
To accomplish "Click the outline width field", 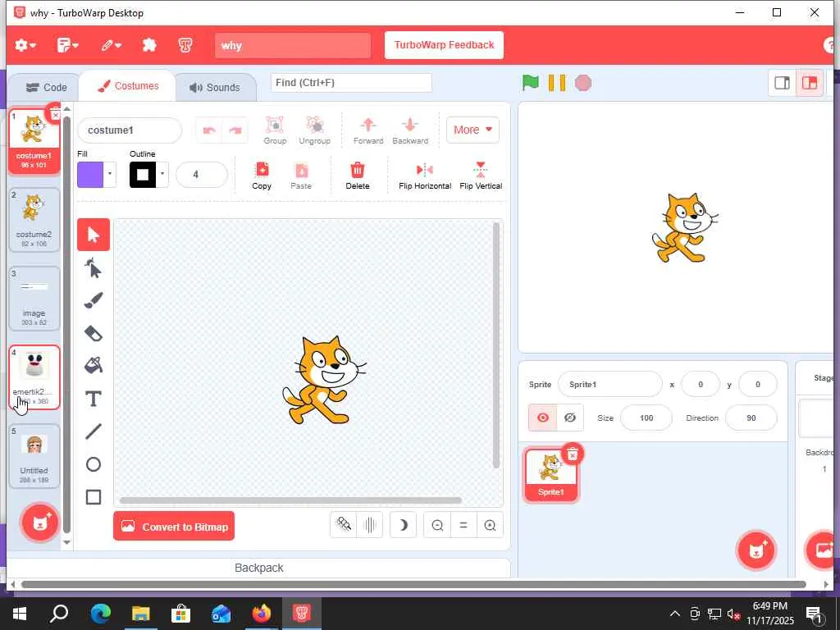I will click(x=202, y=175).
